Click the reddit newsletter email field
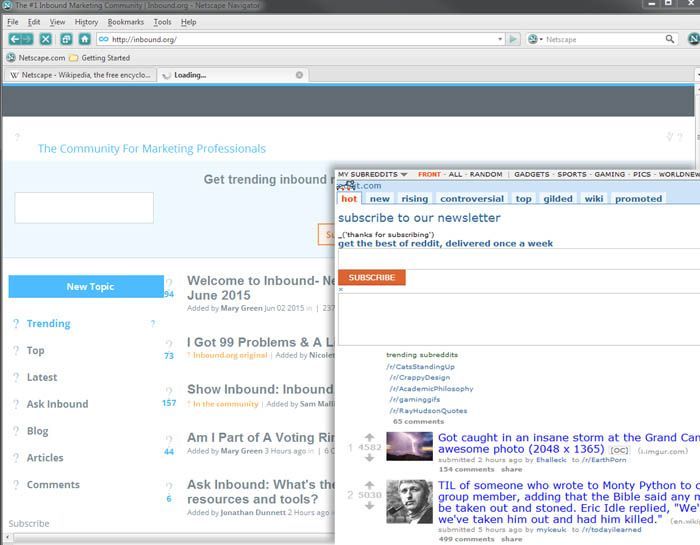Image resolution: width=700 pixels, height=545 pixels. pyautogui.click(x=519, y=259)
